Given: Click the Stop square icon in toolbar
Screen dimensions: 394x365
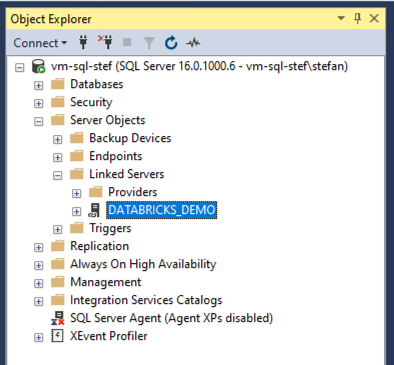Looking at the screenshot, I should pyautogui.click(x=127, y=42).
